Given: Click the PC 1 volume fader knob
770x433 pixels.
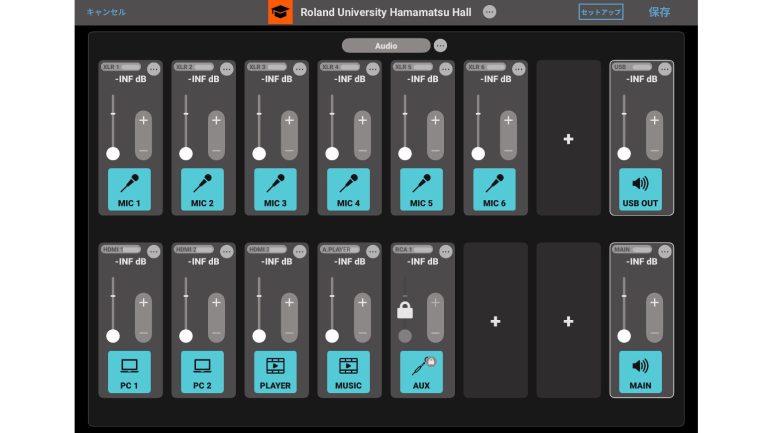Looking at the screenshot, I should (113, 336).
